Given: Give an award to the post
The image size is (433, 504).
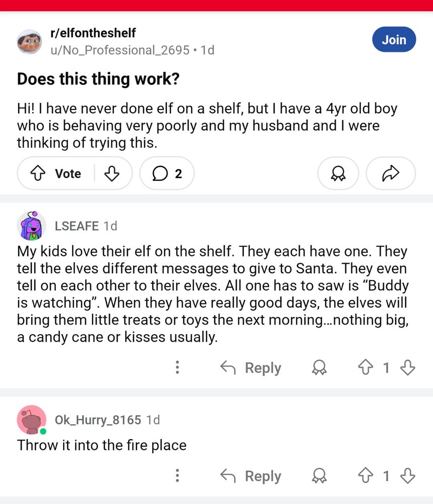Looking at the screenshot, I should [338, 174].
